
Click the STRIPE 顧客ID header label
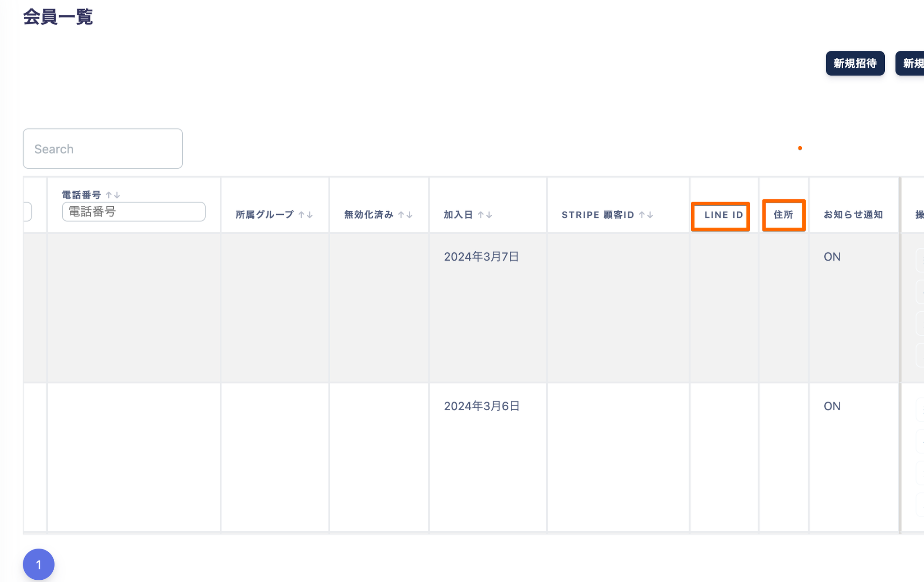pyautogui.click(x=597, y=215)
